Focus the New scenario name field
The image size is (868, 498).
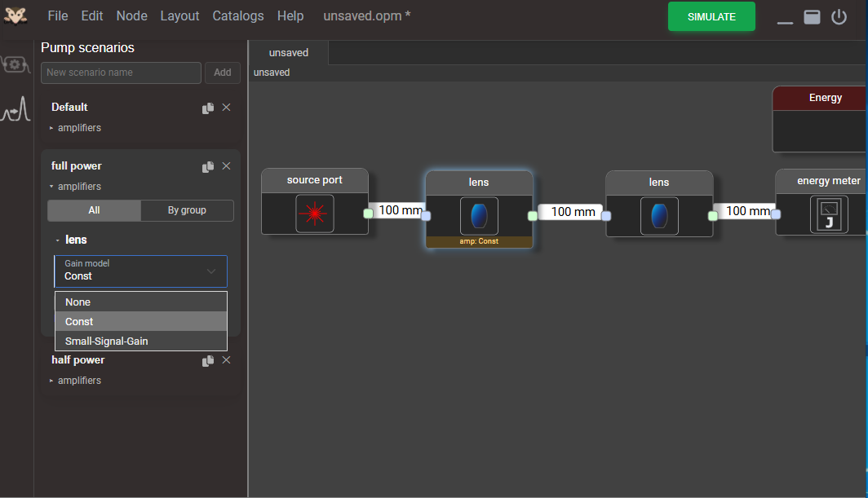tap(121, 73)
